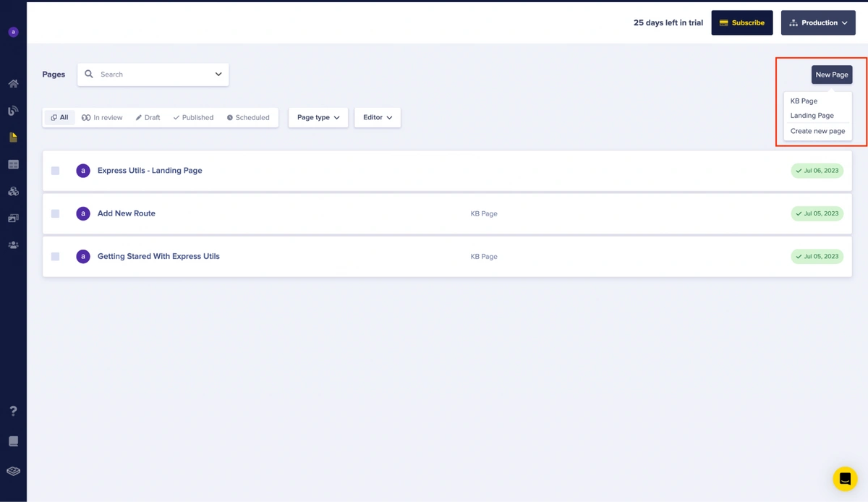This screenshot has width=868, height=502.
Task: Select the Getting Stared With Express Utils checkbox
Action: tap(55, 256)
